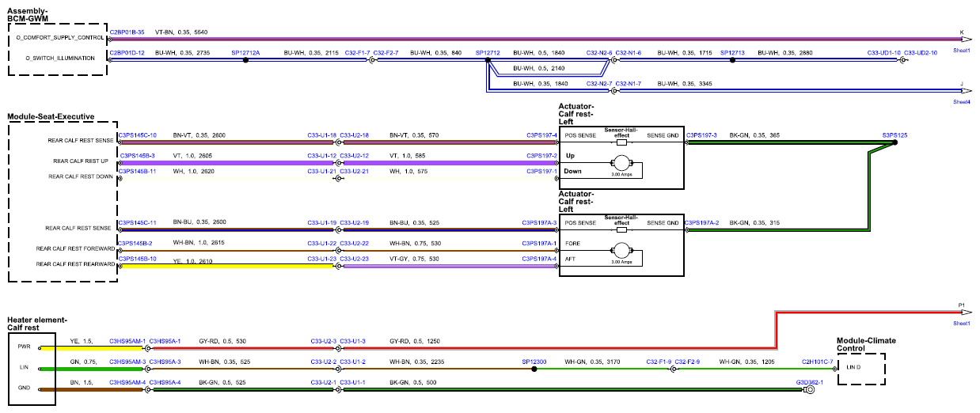Image resolution: width=980 pixels, height=413 pixels.
Task: Follow the Sheet4 link under J arrow
Action: (962, 102)
